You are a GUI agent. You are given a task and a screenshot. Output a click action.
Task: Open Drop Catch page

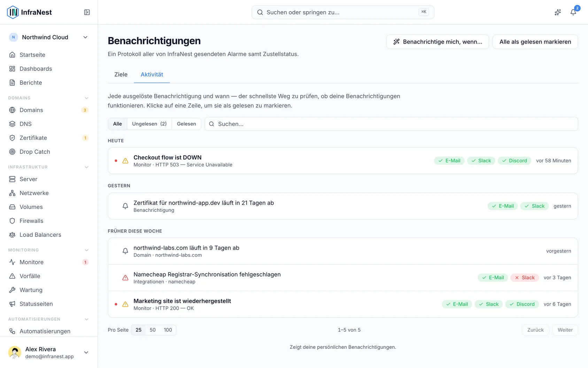click(x=49, y=152)
